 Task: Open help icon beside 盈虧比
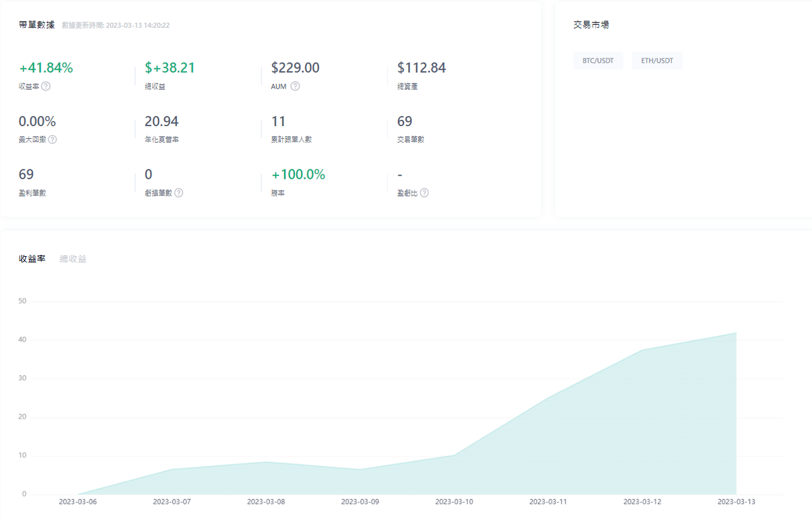(424, 193)
